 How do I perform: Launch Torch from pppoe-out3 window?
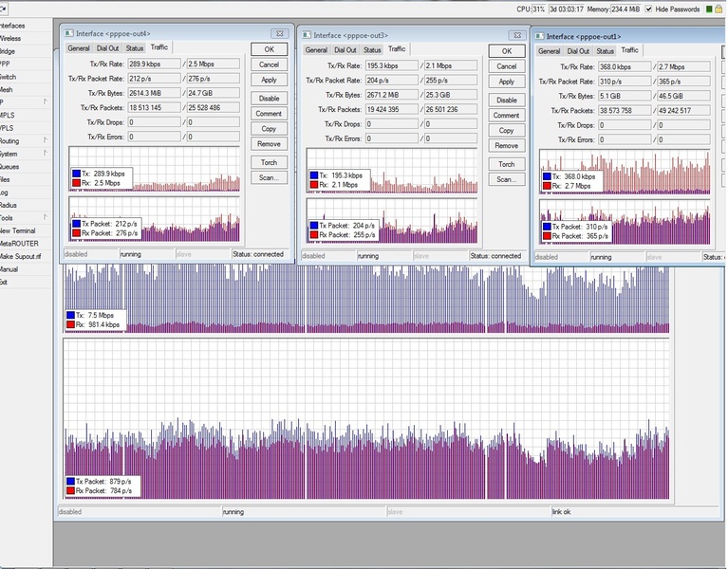[x=507, y=164]
